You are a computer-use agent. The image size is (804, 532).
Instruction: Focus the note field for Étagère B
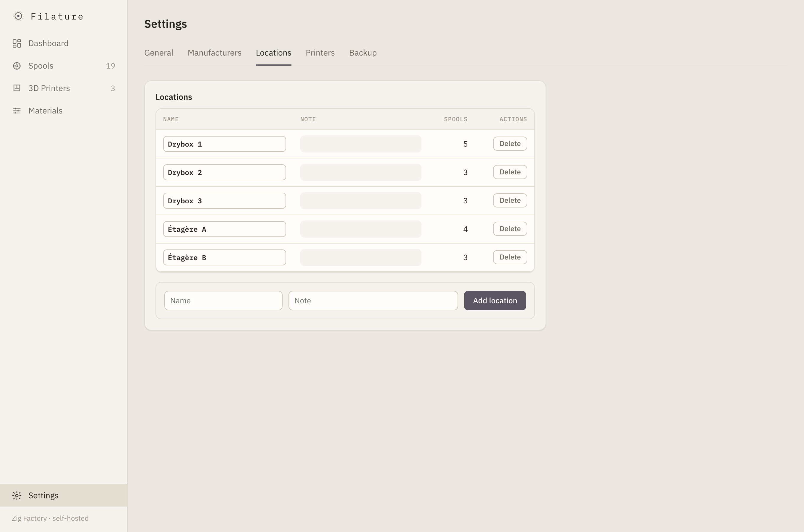361,257
